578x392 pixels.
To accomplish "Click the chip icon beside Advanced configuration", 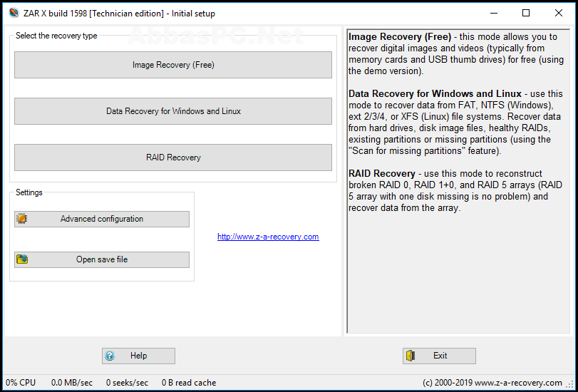I will pos(22,219).
